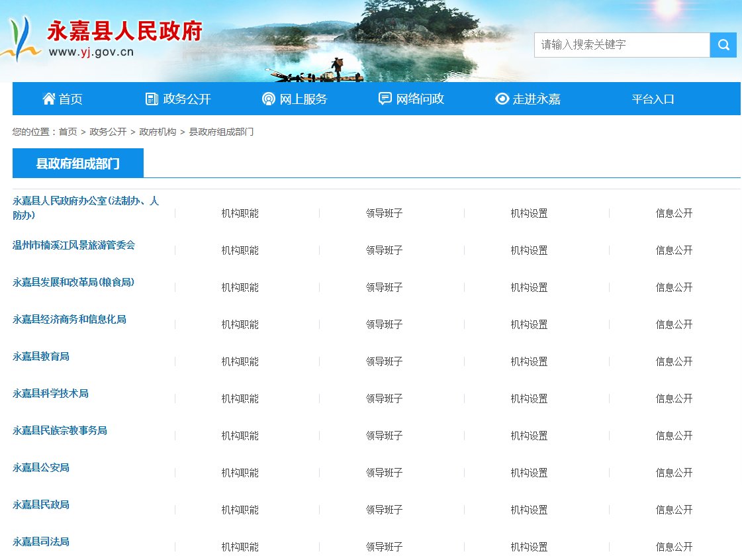
Task: Open 政府机构 breadcrumb link
Action: [157, 132]
